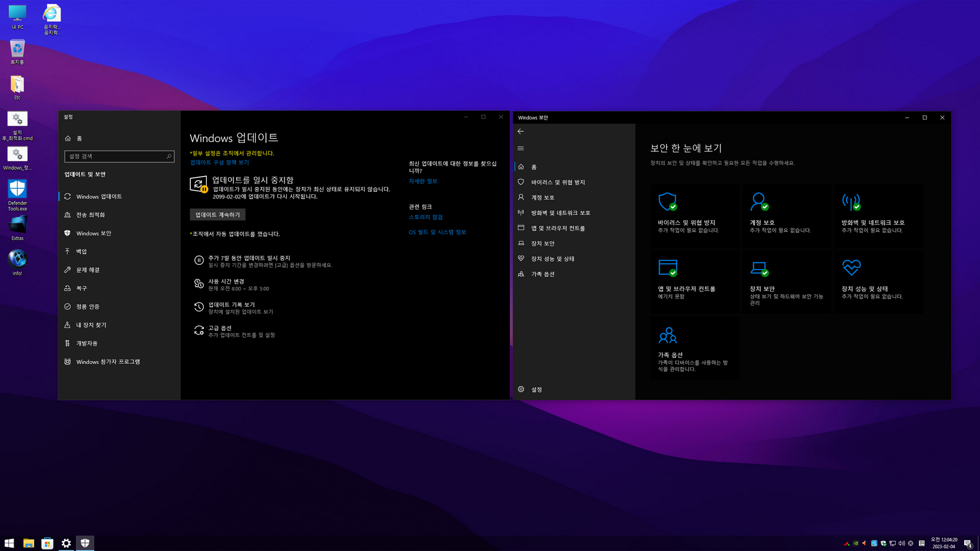Select For developers in Settings sidebar
This screenshot has width=980, height=551.
pyautogui.click(x=118, y=343)
